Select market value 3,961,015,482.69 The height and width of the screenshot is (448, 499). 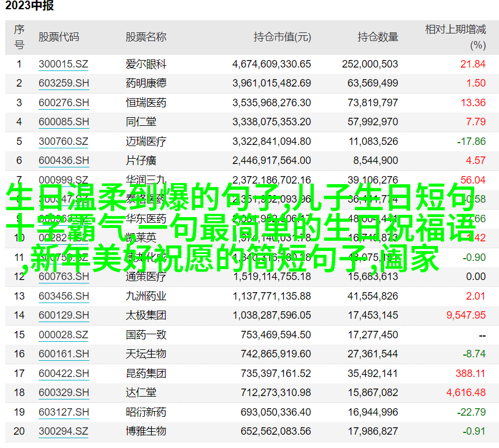coord(272,84)
